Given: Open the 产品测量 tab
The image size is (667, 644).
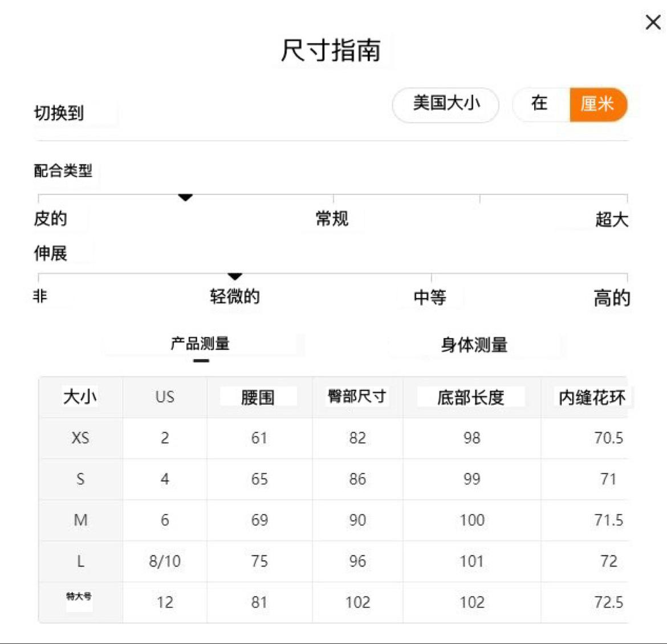Looking at the screenshot, I should click(200, 344).
